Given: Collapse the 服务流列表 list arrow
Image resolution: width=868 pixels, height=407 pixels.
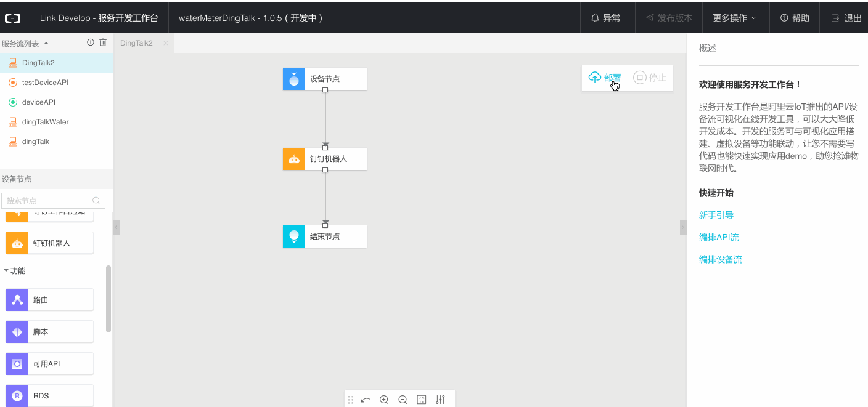Looking at the screenshot, I should (46, 43).
